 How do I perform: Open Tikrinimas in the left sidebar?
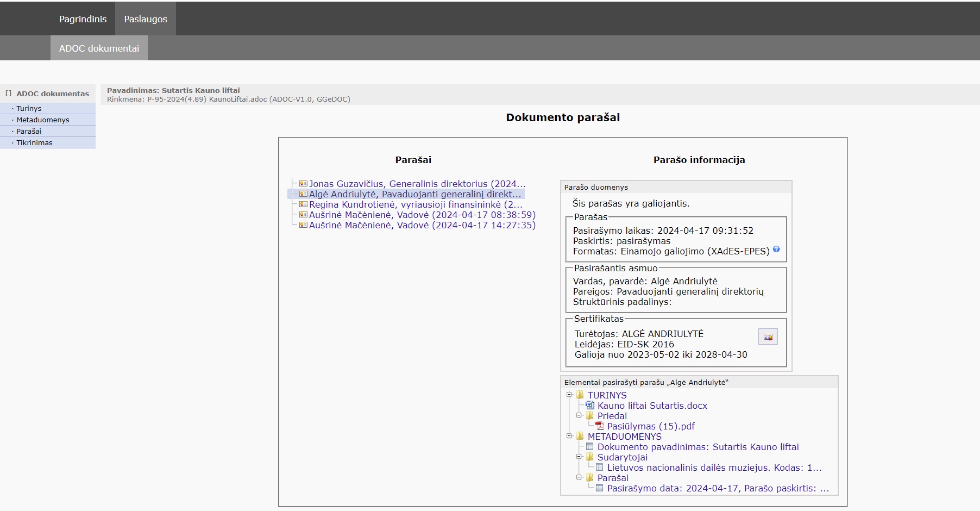point(34,142)
